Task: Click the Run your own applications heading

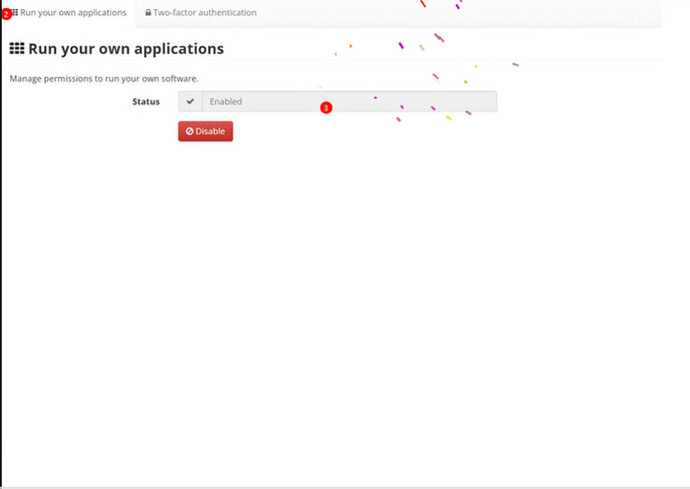Action: (x=126, y=49)
